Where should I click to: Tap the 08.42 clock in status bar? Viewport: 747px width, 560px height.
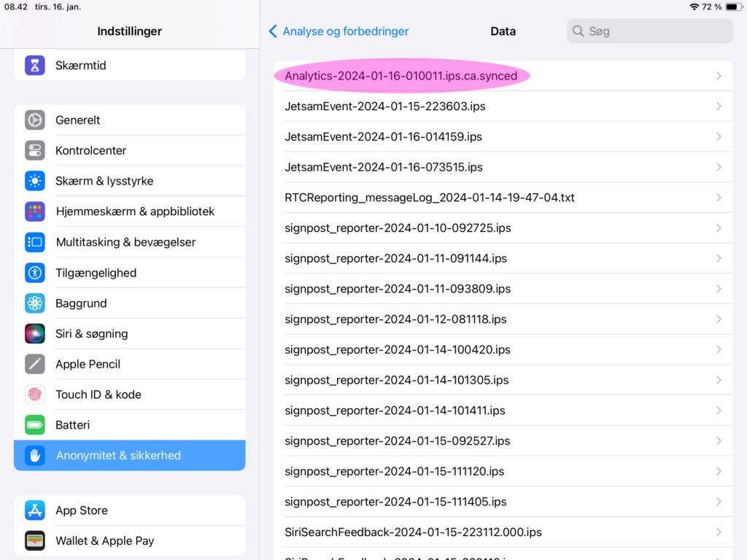16,7
